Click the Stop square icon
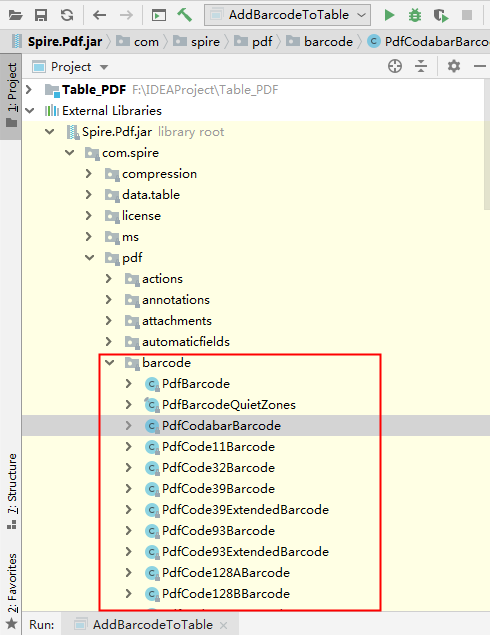 pyautogui.click(x=467, y=15)
